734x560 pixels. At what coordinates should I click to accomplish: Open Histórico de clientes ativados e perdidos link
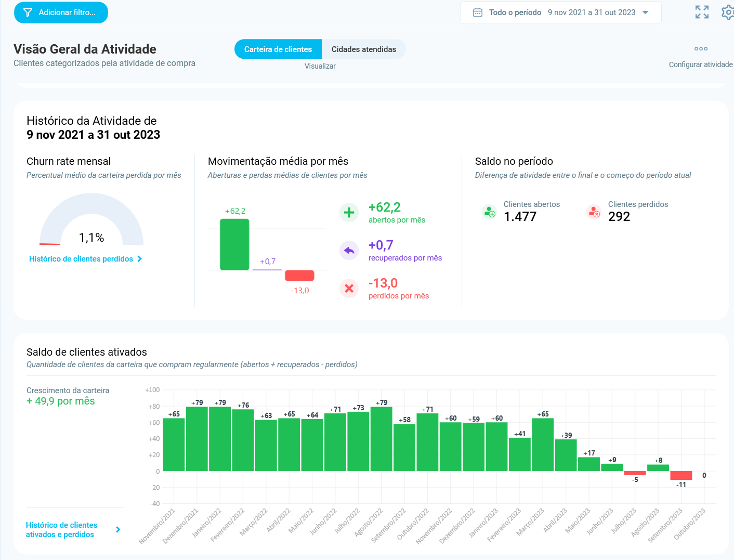(x=62, y=530)
